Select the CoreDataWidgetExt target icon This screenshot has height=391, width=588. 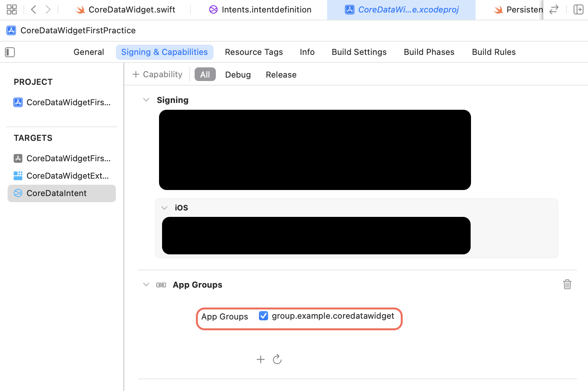[18, 176]
